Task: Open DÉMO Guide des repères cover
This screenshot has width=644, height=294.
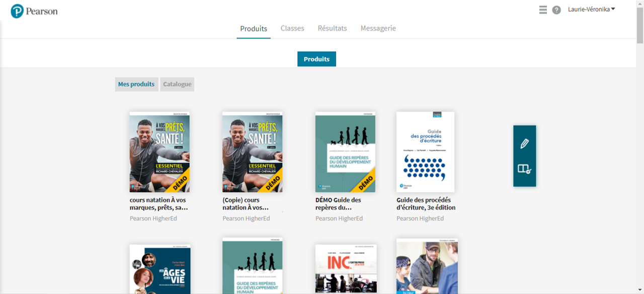Action: click(345, 152)
